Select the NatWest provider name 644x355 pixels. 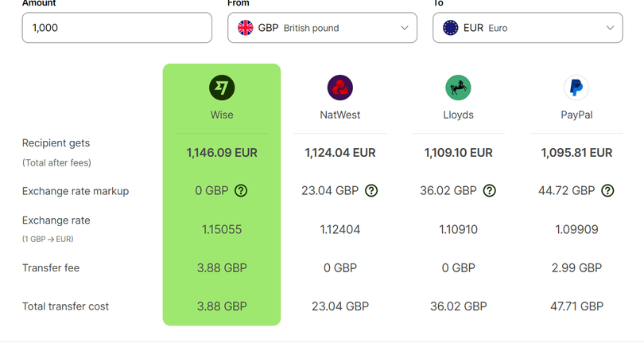point(340,115)
